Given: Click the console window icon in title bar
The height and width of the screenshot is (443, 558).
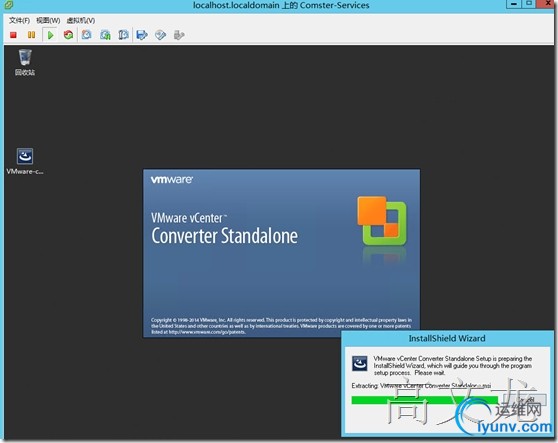Looking at the screenshot, I should (x=9, y=5).
